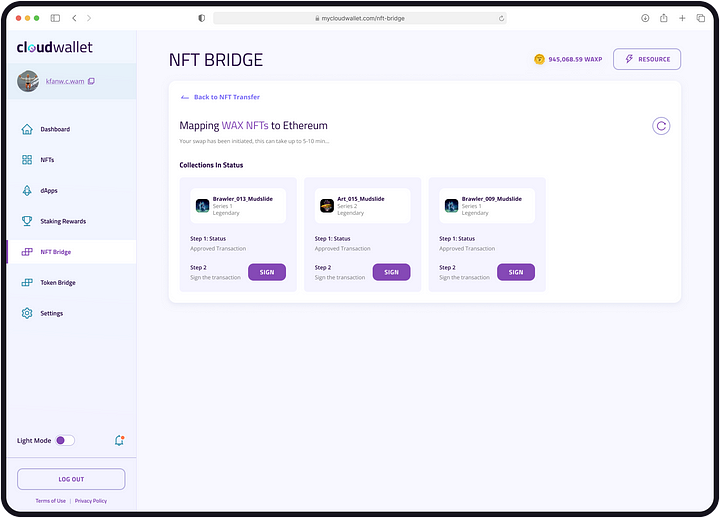Open the RESOURCE button

pyautogui.click(x=647, y=59)
